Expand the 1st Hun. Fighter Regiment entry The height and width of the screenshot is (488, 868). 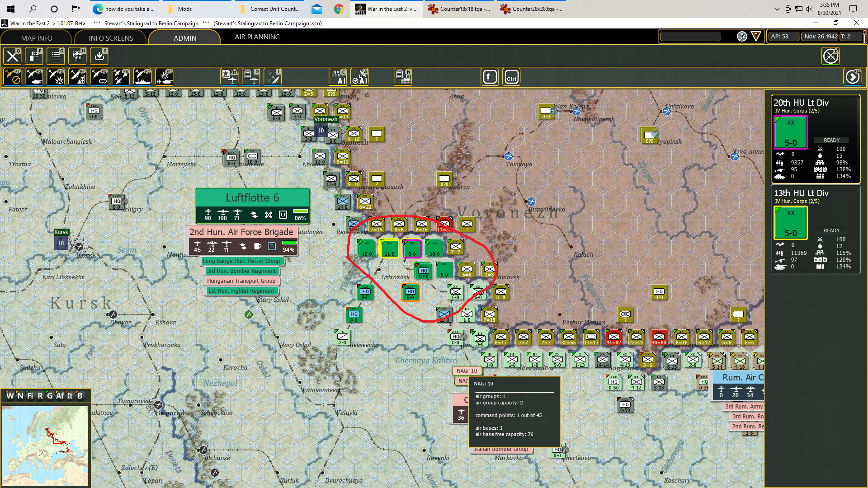(x=241, y=291)
